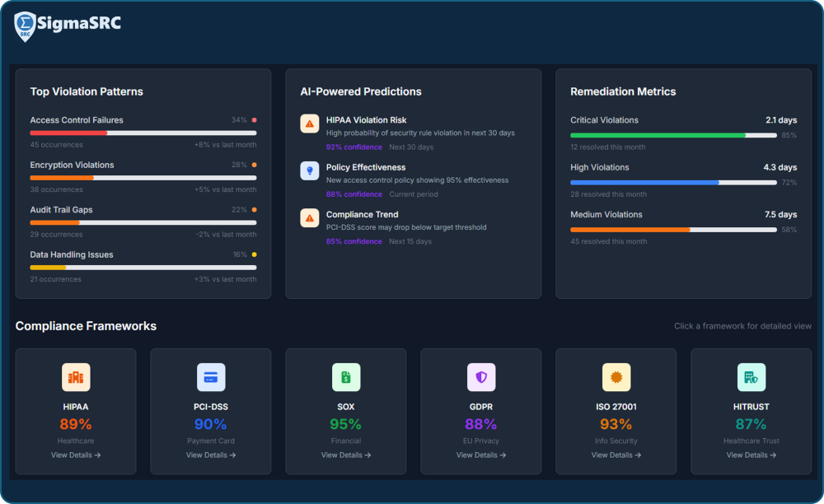Click the 'Healthcare Trust' subtitle under HITRUST
Screen dimensions: 824x504
pos(751,441)
